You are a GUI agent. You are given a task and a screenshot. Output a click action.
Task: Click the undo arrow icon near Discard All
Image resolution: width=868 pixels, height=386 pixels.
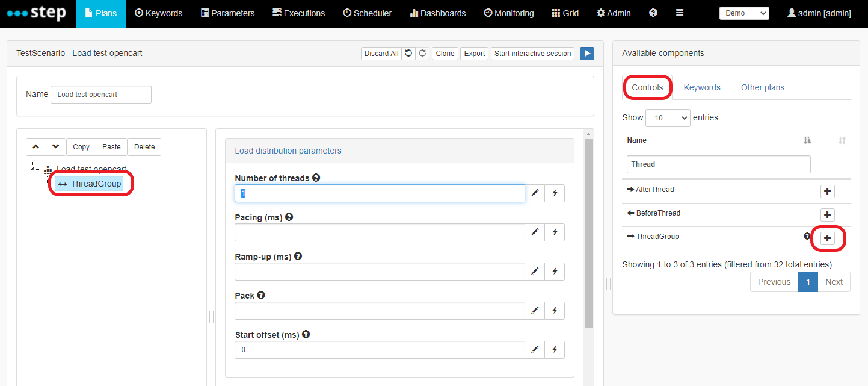(x=410, y=53)
